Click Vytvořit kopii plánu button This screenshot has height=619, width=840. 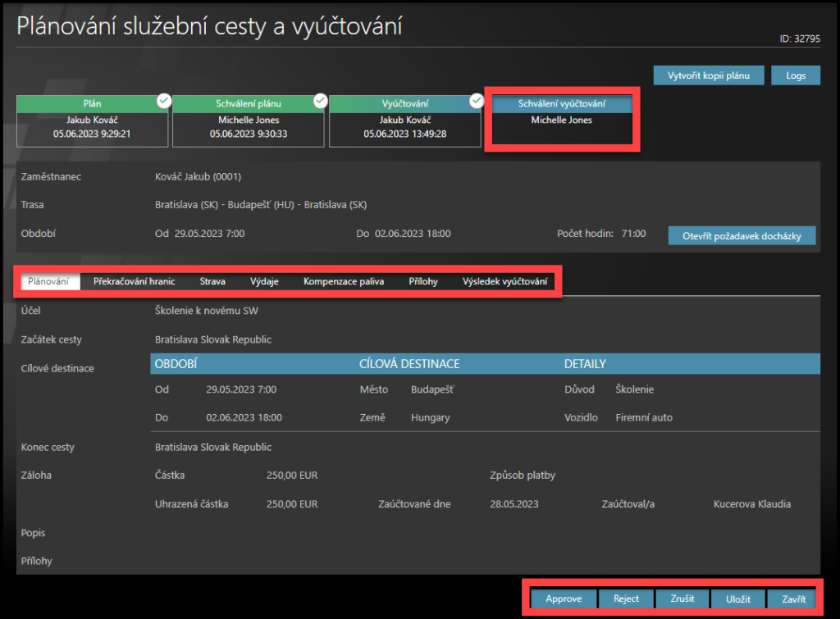(x=709, y=75)
